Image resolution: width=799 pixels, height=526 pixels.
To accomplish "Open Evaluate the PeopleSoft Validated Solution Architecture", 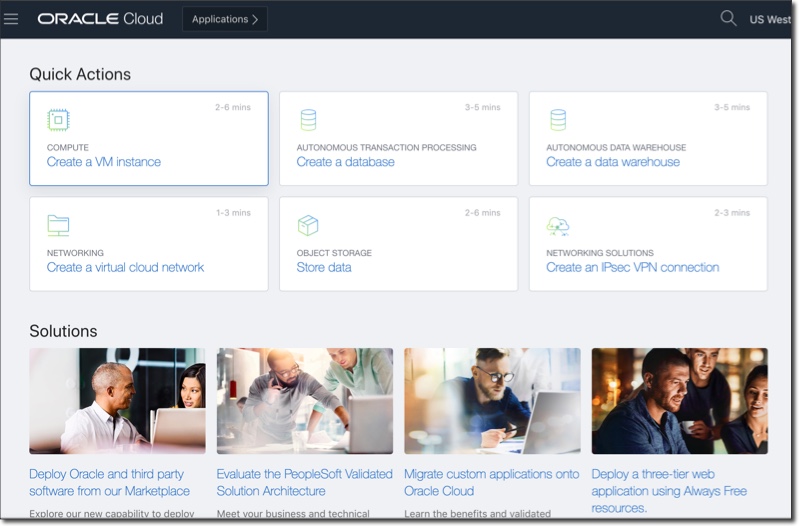I will coord(304,483).
